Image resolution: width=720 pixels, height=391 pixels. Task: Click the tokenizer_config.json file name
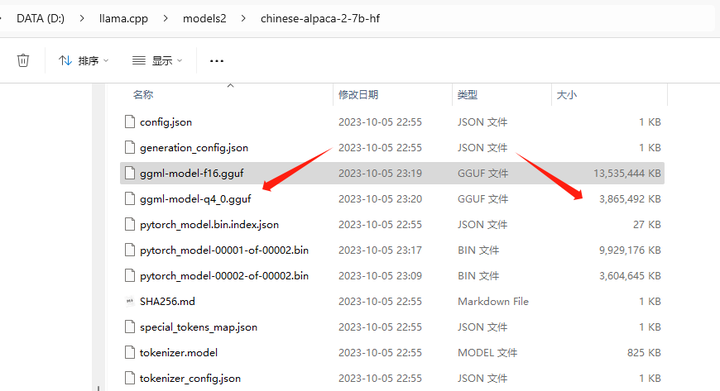click(190, 379)
